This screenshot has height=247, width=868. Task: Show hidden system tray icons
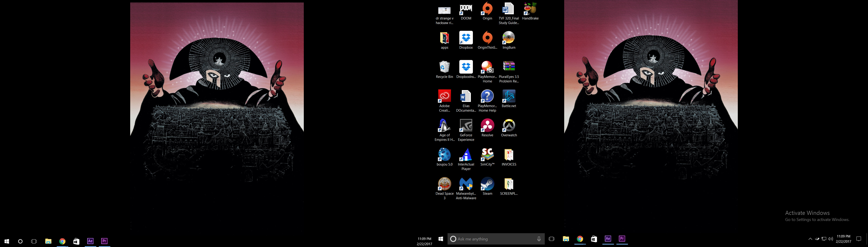point(810,239)
